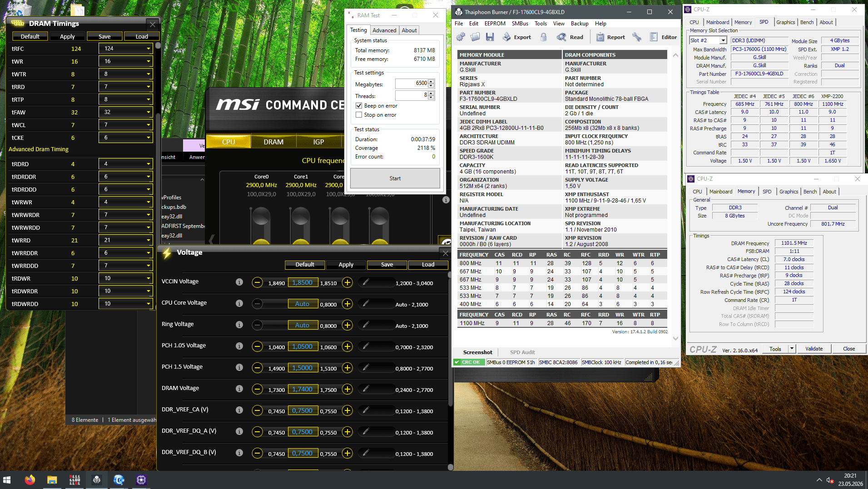Increase VCCIN Voltage with the plus button
This screenshot has width=868, height=489.
tap(347, 282)
